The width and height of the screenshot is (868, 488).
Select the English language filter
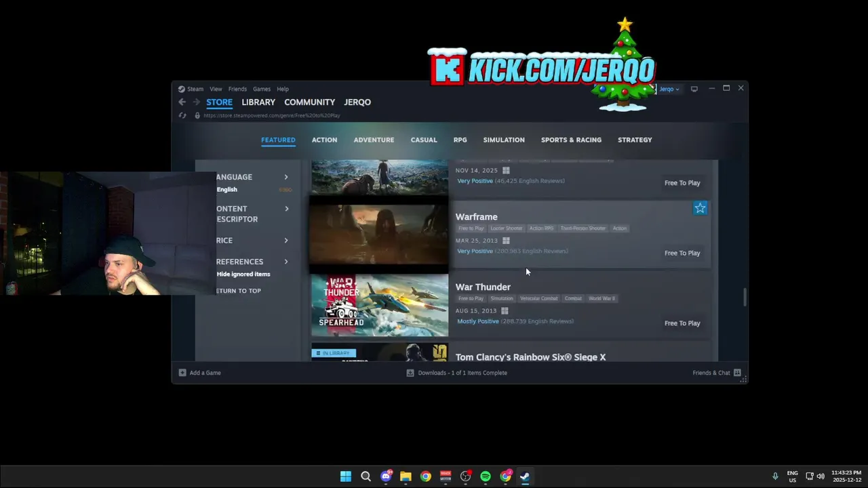[x=227, y=190]
